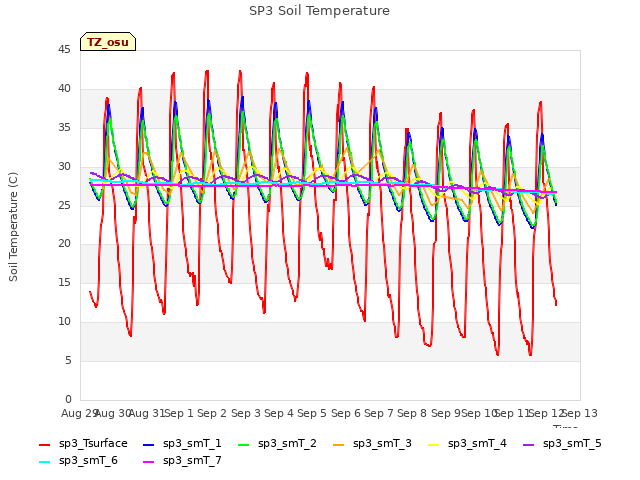Image resolution: width=640 pixels, height=480 pixels.
Task: Click the 5 y-axis tick label
Action: [x=68, y=360]
